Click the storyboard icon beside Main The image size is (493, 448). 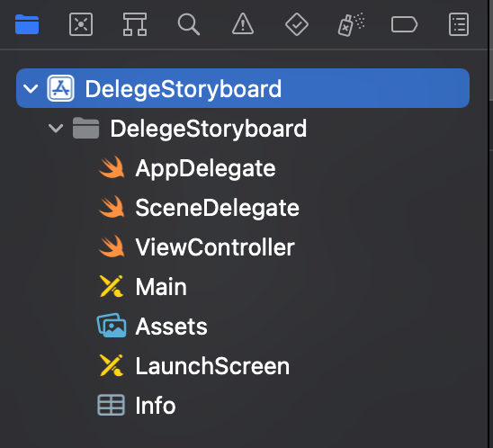112,286
